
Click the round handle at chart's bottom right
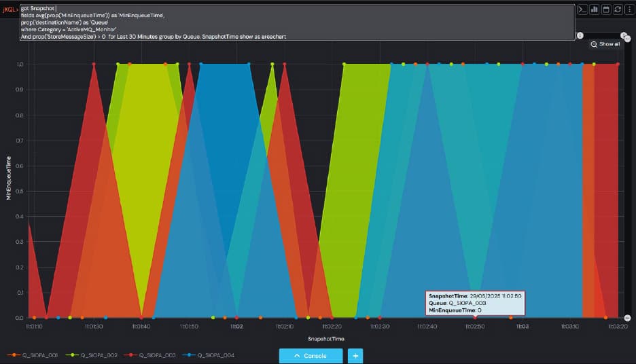click(x=628, y=318)
